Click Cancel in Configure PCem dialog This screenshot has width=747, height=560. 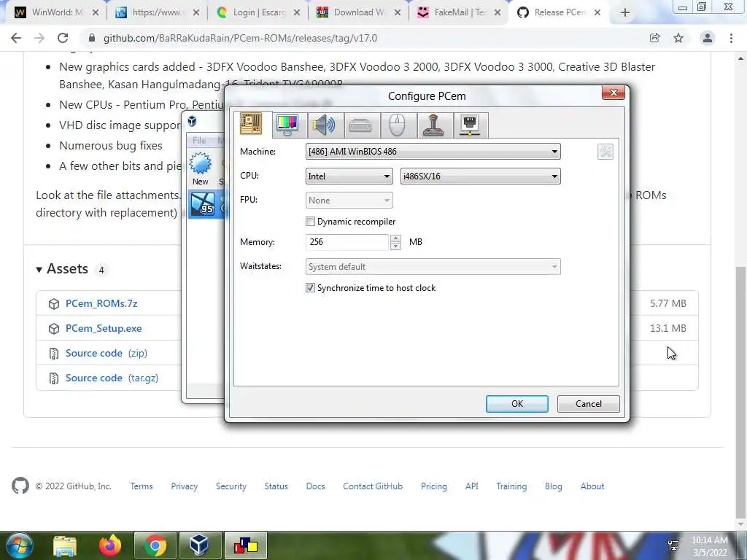coord(589,404)
